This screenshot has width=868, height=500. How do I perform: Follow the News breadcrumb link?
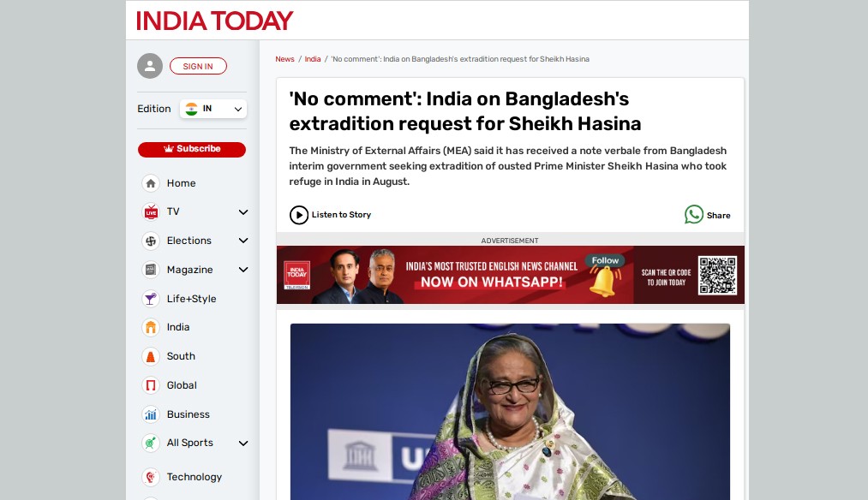coord(285,59)
